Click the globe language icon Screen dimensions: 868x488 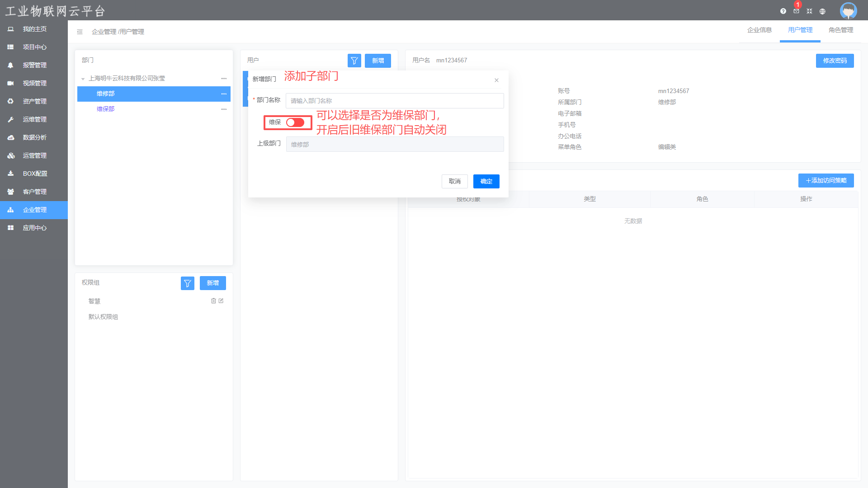822,11
